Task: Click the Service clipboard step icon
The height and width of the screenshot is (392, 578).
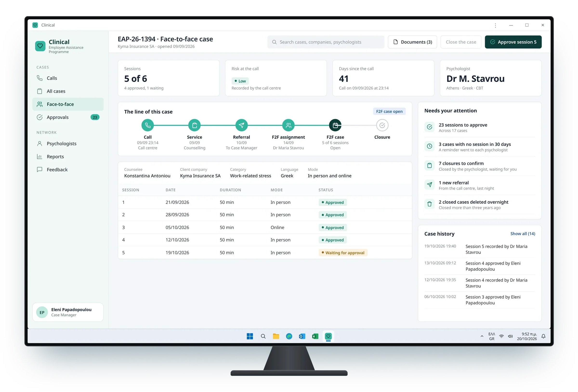Action: pyautogui.click(x=195, y=125)
